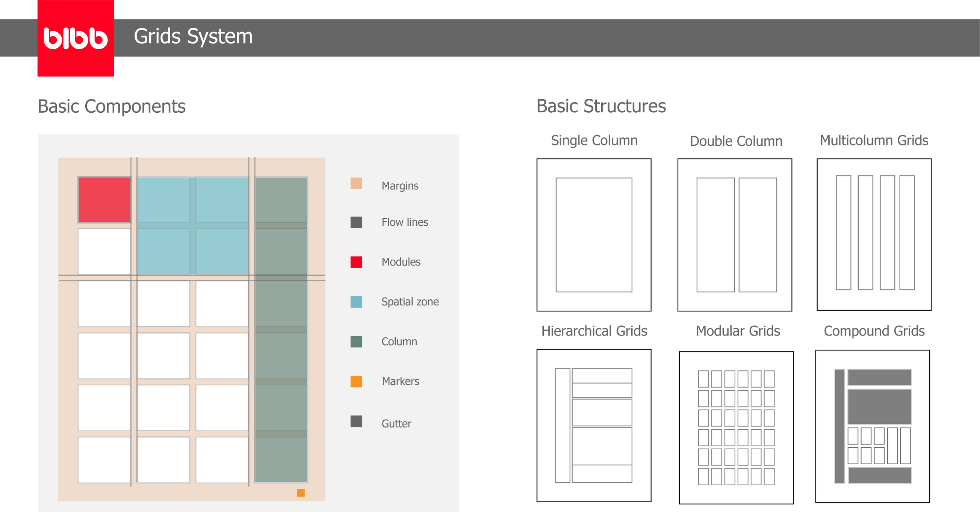Image resolution: width=980 pixels, height=512 pixels.
Task: Click the blue spatial zone area
Action: [x=192, y=225]
